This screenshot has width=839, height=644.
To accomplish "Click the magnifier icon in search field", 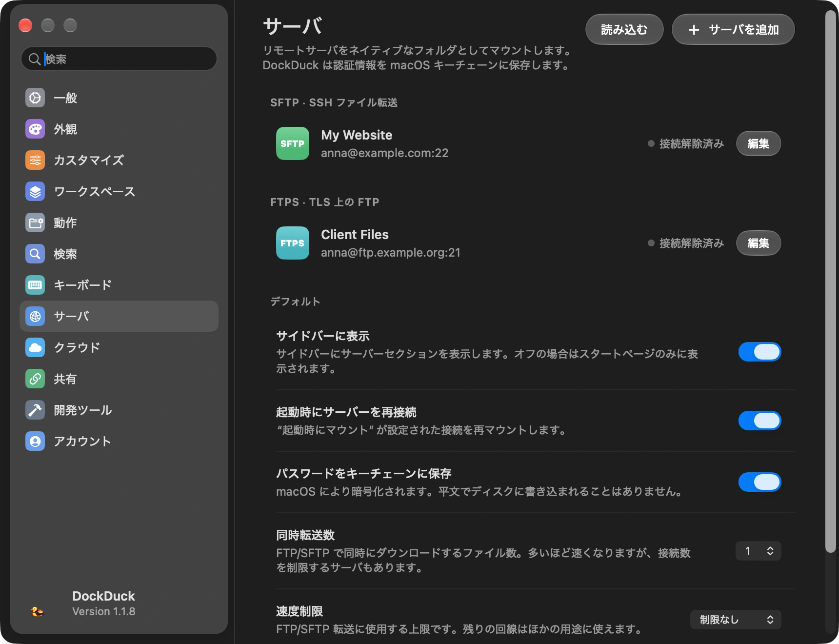I will tap(34, 59).
